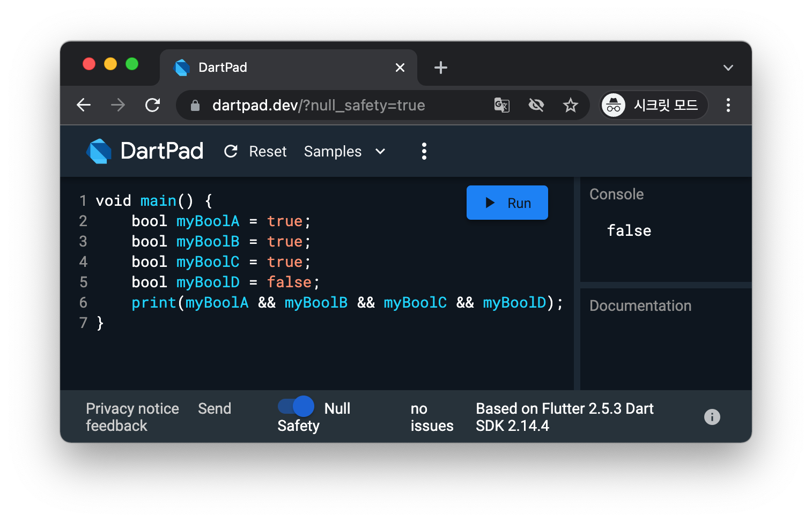The height and width of the screenshot is (522, 812).
Task: Click the false value on line 5
Action: pyautogui.click(x=289, y=282)
